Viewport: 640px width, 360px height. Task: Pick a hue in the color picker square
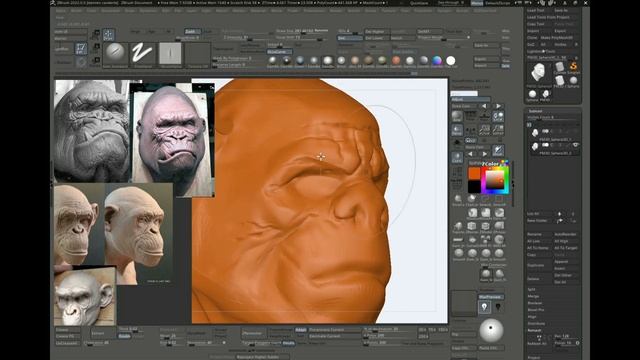click(495, 180)
